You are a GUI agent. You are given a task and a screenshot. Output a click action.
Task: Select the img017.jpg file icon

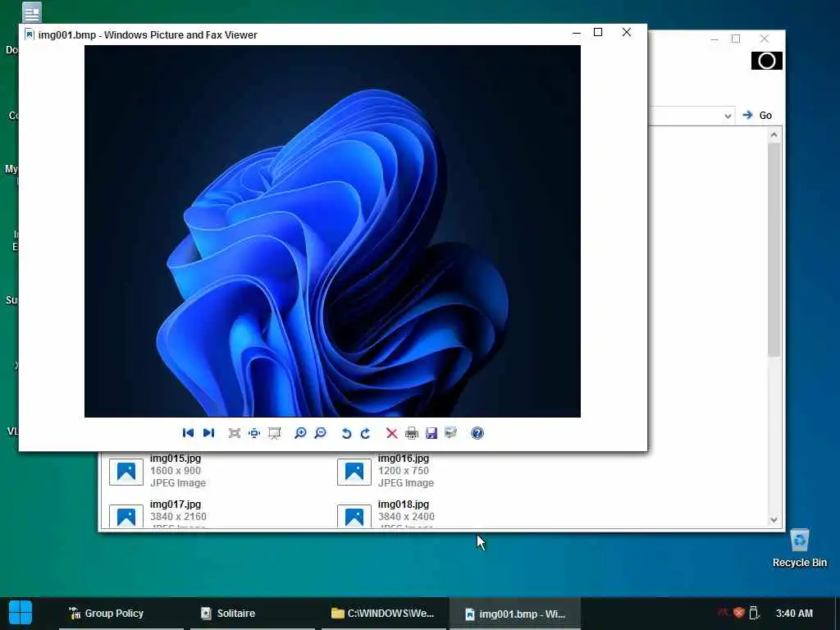[126, 516]
